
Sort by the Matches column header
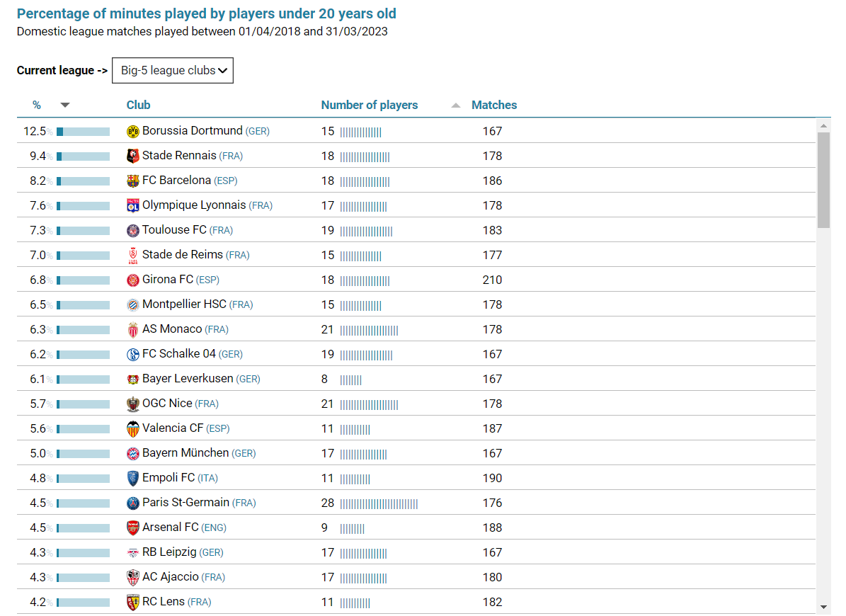[494, 105]
